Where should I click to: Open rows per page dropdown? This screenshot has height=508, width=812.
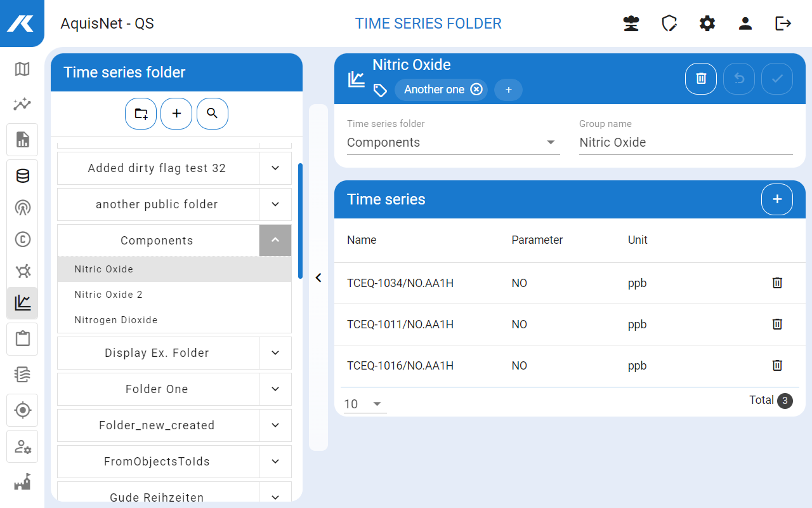coord(365,404)
